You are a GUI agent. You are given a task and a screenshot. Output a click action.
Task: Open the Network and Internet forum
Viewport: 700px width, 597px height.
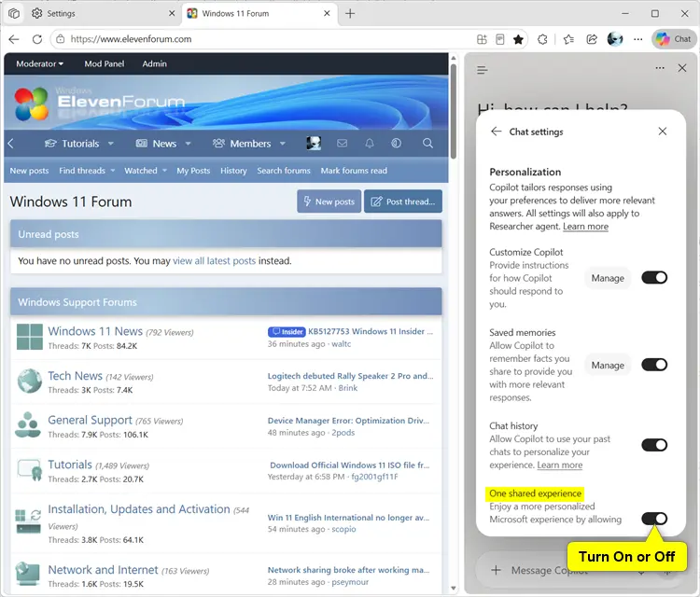[103, 570]
